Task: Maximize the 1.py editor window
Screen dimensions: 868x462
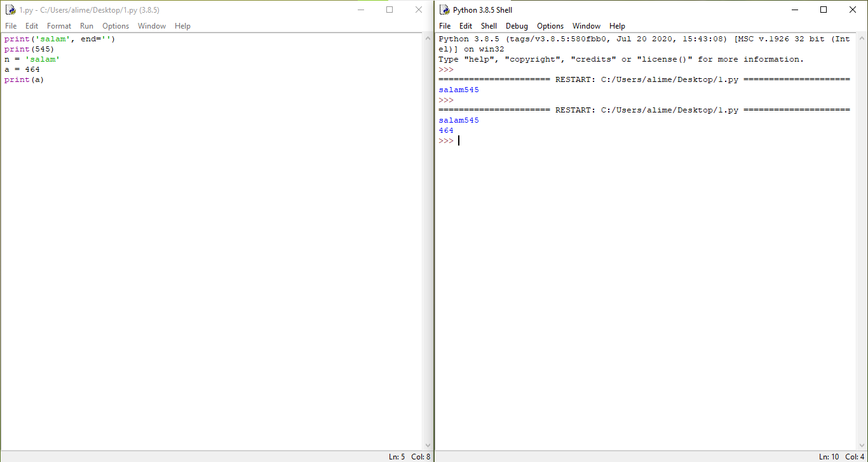Action: point(390,10)
